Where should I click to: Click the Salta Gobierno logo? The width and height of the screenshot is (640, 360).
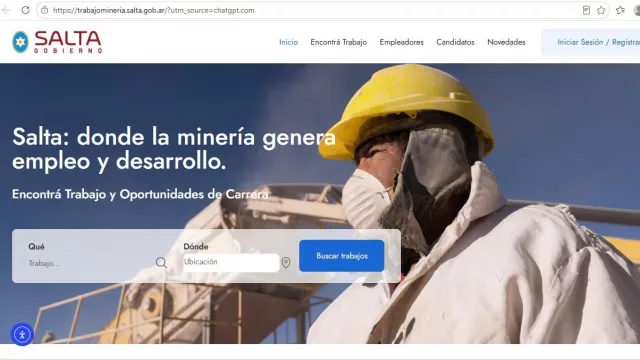(57, 42)
